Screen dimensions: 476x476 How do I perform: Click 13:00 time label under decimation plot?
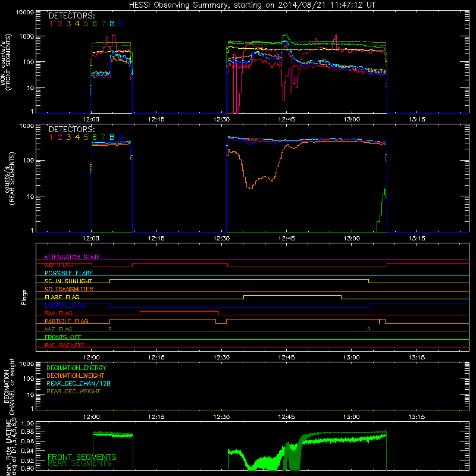(x=352, y=417)
